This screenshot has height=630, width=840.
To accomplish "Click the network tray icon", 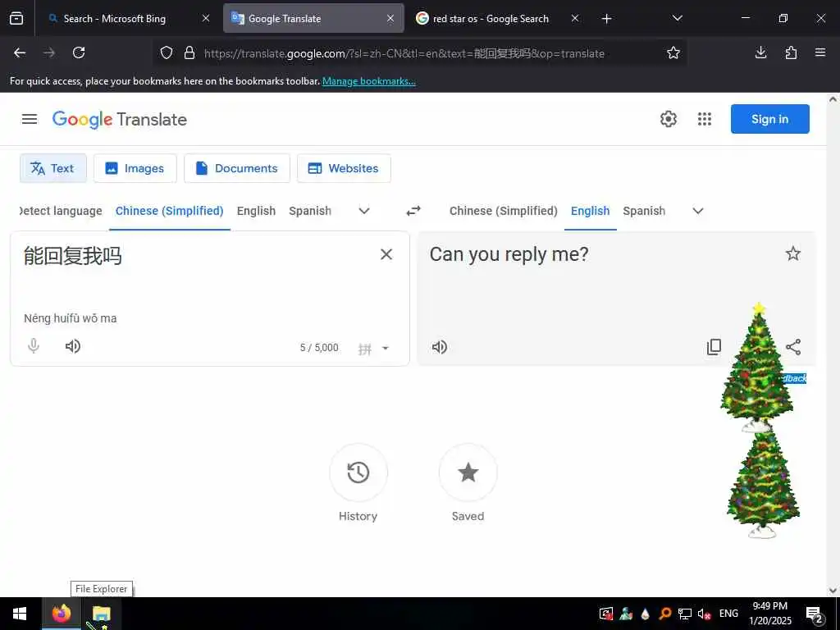I will pos(684,614).
